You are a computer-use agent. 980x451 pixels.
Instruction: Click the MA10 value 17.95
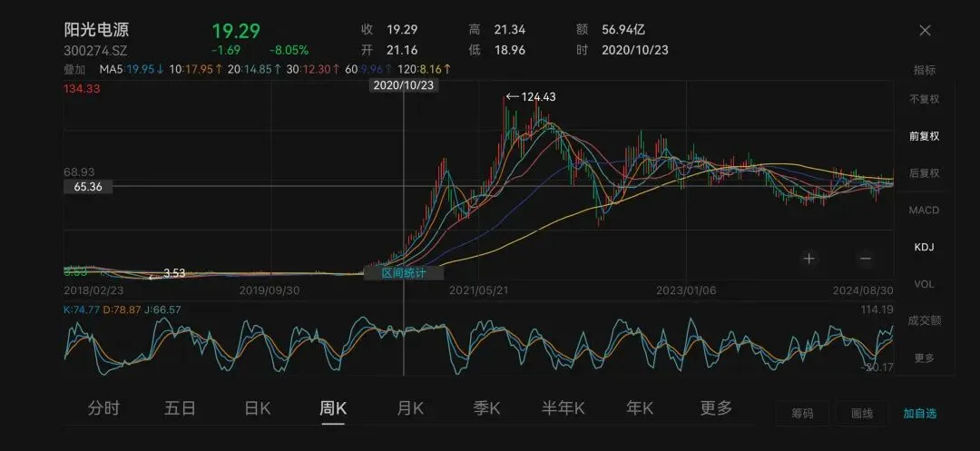[196, 69]
